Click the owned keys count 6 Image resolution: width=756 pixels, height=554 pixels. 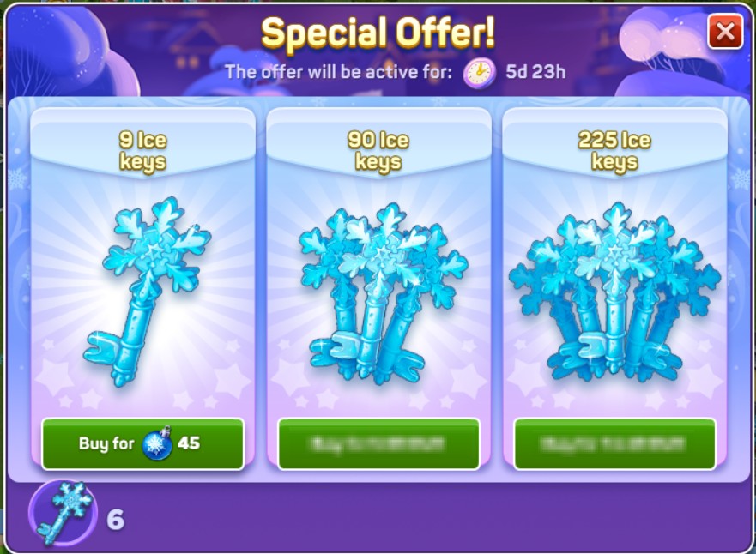(x=115, y=520)
